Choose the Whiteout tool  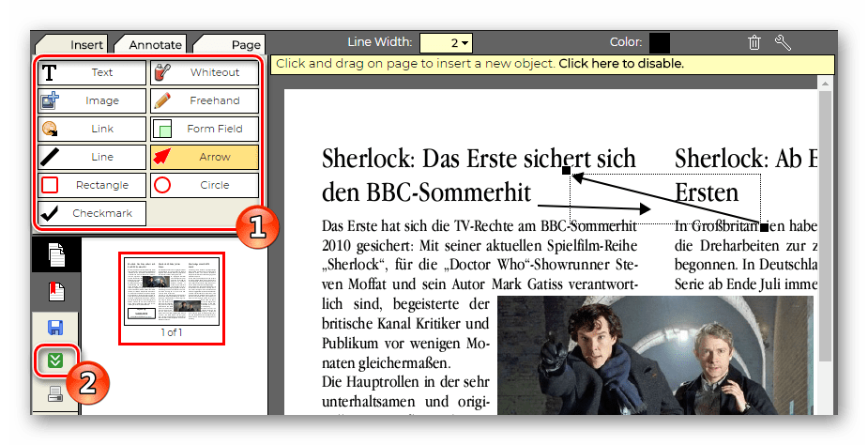click(x=205, y=72)
